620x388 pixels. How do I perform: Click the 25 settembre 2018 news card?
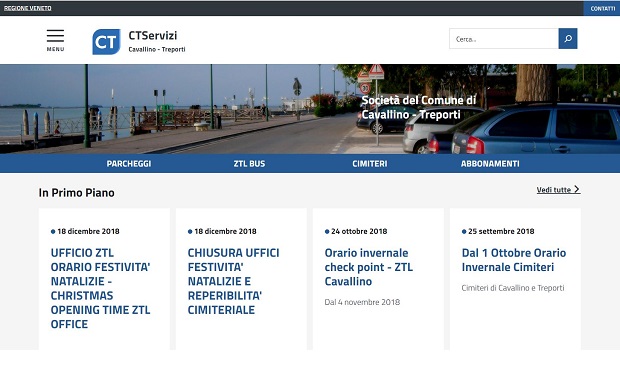point(515,279)
